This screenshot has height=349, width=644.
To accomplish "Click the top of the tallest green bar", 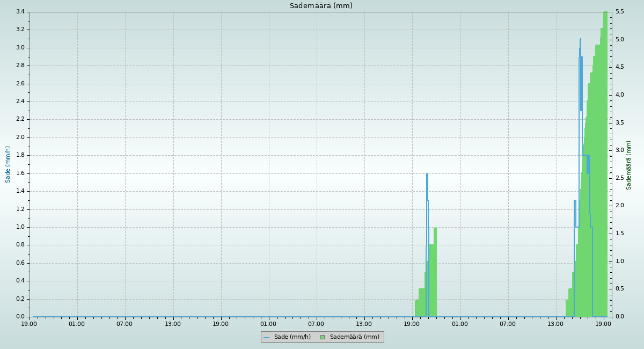I will click(x=605, y=13).
